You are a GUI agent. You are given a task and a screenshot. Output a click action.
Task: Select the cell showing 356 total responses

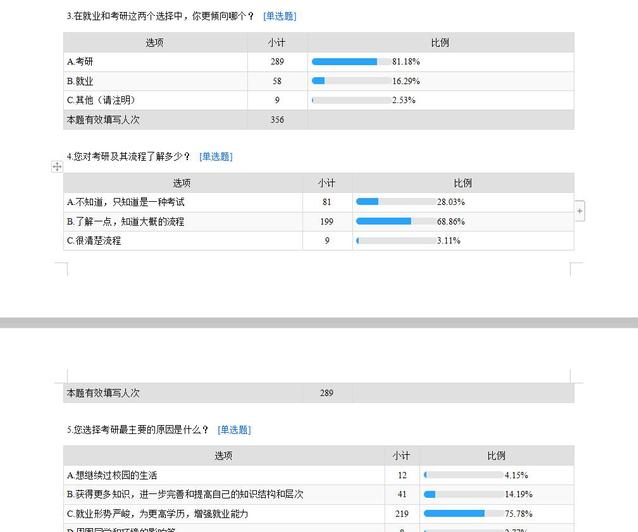coord(277,120)
